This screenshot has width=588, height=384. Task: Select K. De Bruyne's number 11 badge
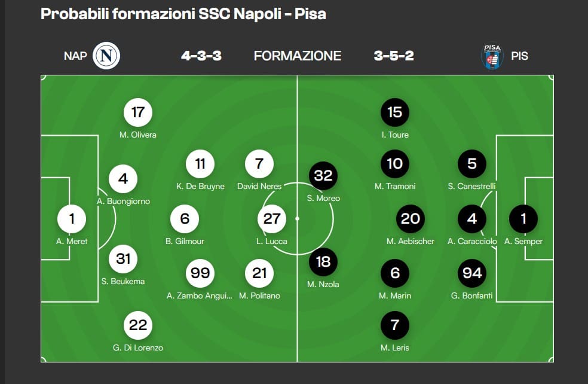coord(200,163)
